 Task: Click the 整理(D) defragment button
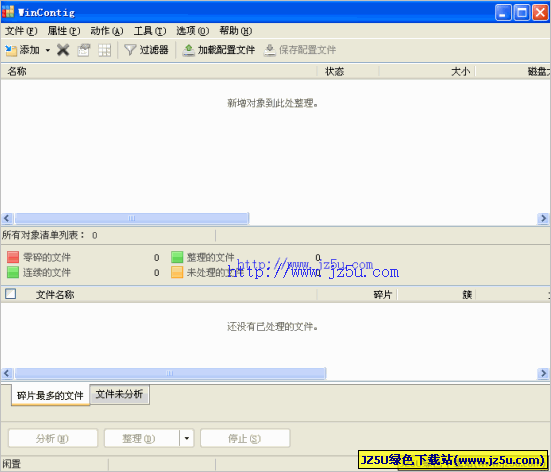pyautogui.click(x=142, y=438)
